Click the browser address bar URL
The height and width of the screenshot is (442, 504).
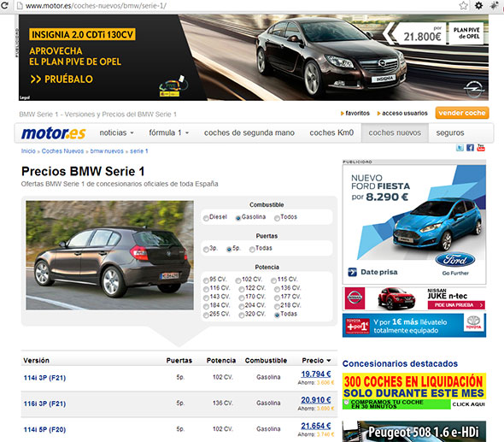click(x=96, y=5)
